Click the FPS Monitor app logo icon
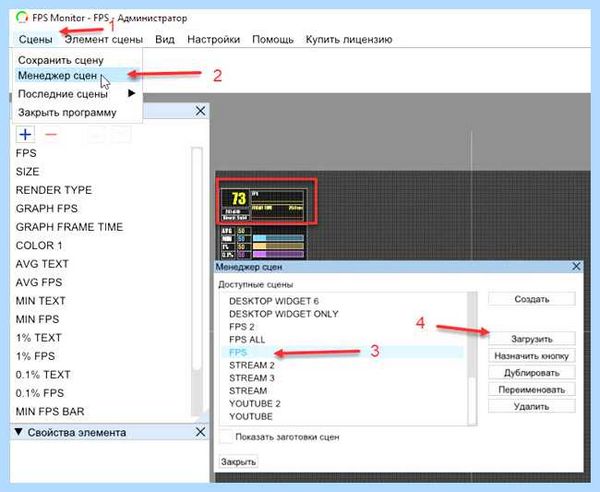The image size is (600, 492). [x=22, y=18]
